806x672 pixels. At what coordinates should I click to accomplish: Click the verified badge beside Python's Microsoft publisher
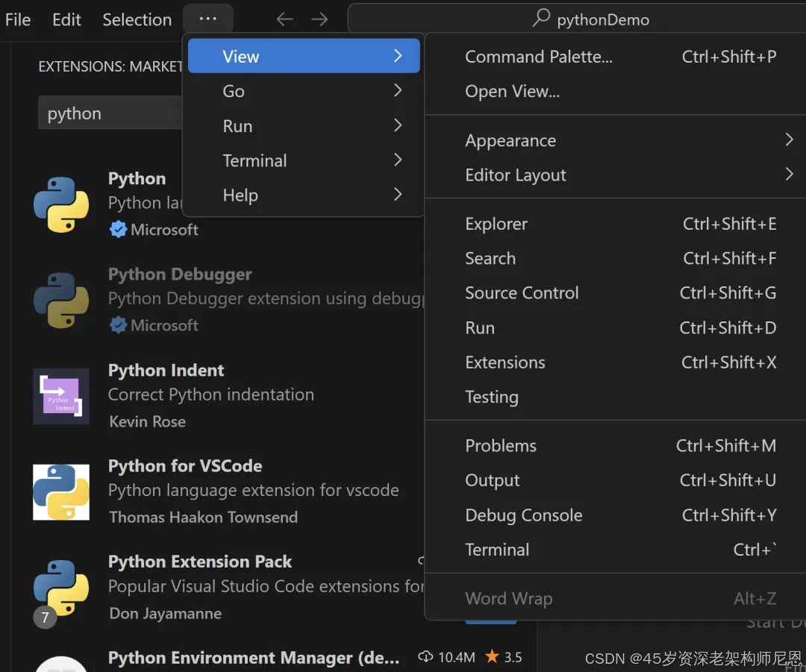pos(118,229)
